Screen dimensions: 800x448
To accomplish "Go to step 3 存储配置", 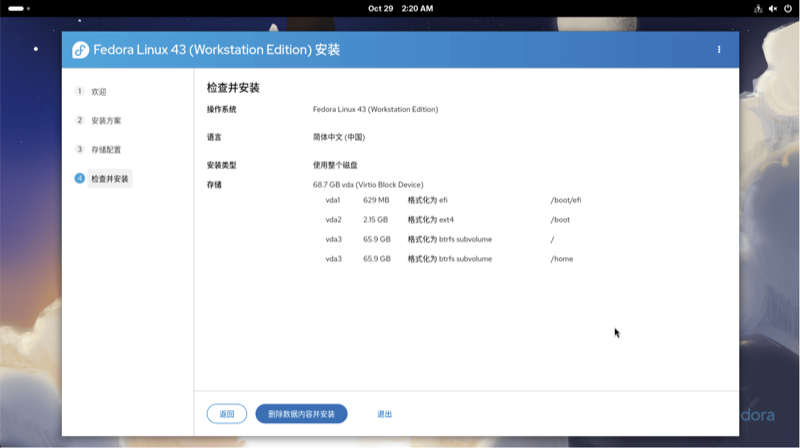I will pos(98,150).
